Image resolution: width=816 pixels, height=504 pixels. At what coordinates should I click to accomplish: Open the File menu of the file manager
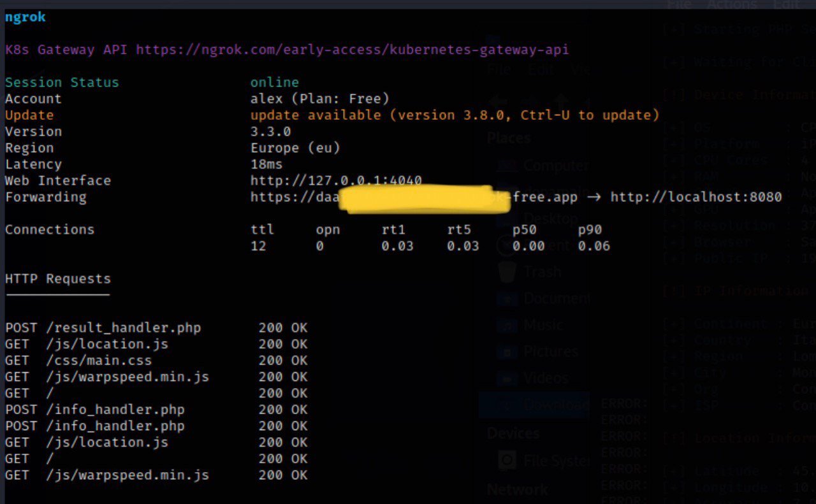pos(499,69)
